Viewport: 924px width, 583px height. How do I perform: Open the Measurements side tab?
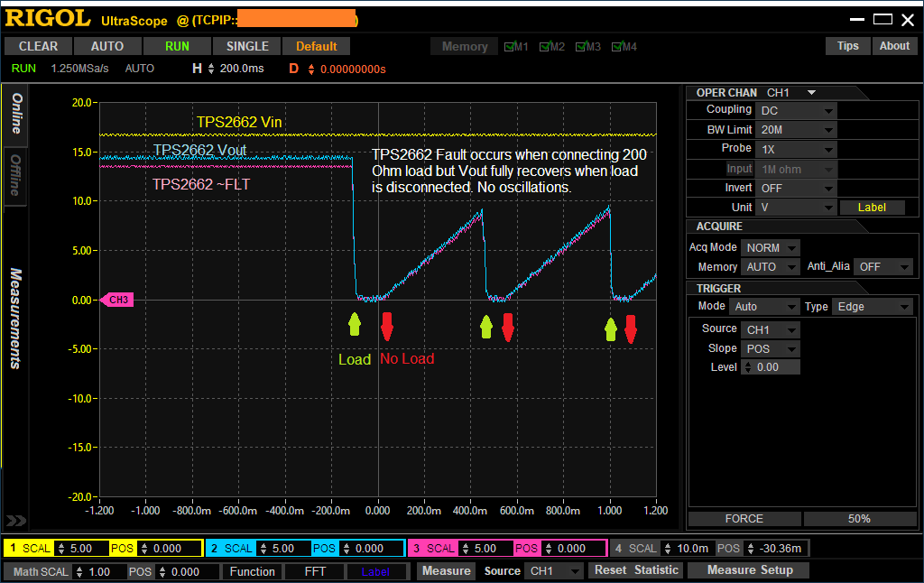coord(16,319)
